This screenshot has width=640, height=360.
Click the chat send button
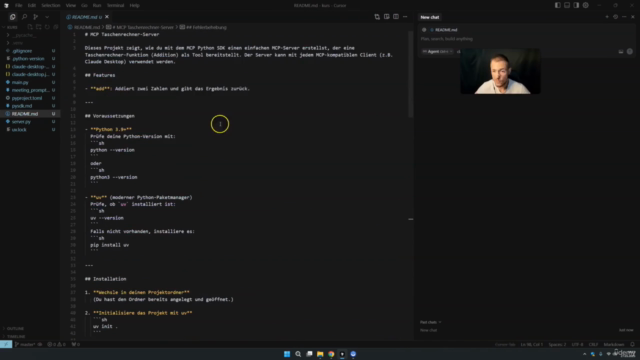coord(630,51)
